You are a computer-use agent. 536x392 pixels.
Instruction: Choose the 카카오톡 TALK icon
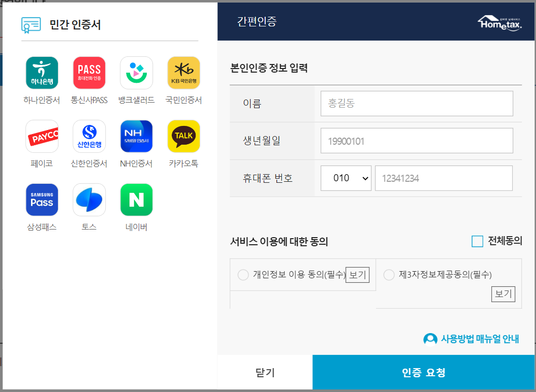(183, 136)
